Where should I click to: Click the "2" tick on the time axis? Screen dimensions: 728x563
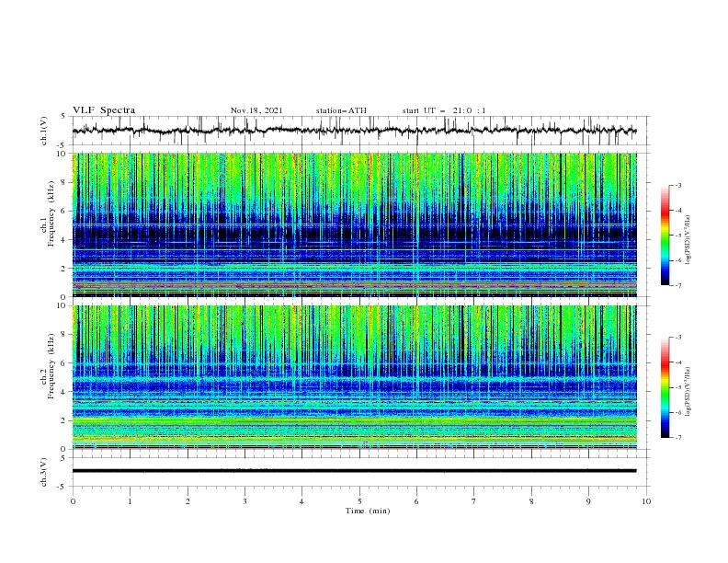coord(188,501)
